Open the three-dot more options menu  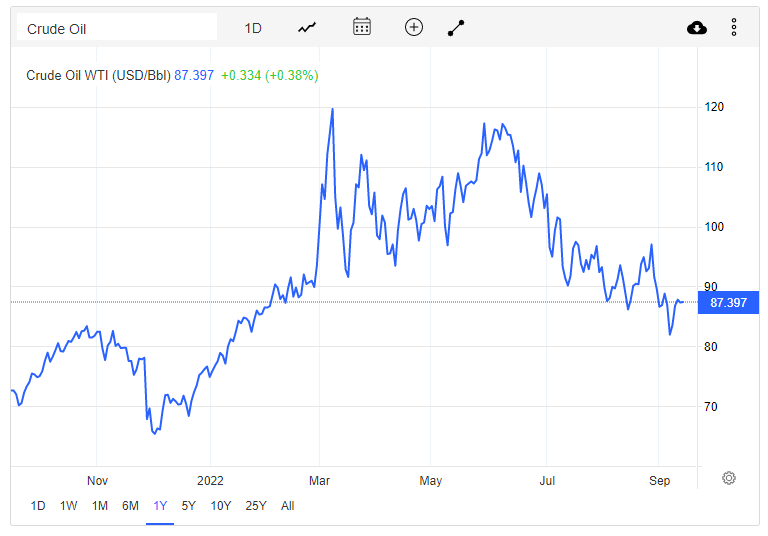734,27
